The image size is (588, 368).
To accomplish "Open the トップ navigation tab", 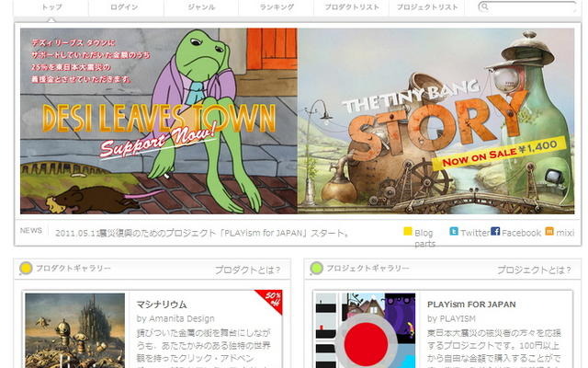I will (51, 7).
